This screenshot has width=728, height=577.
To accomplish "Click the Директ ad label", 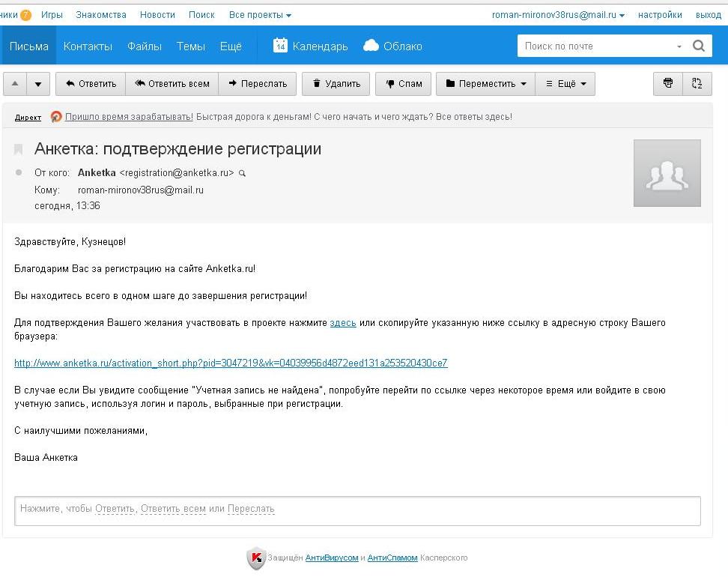I will point(28,118).
